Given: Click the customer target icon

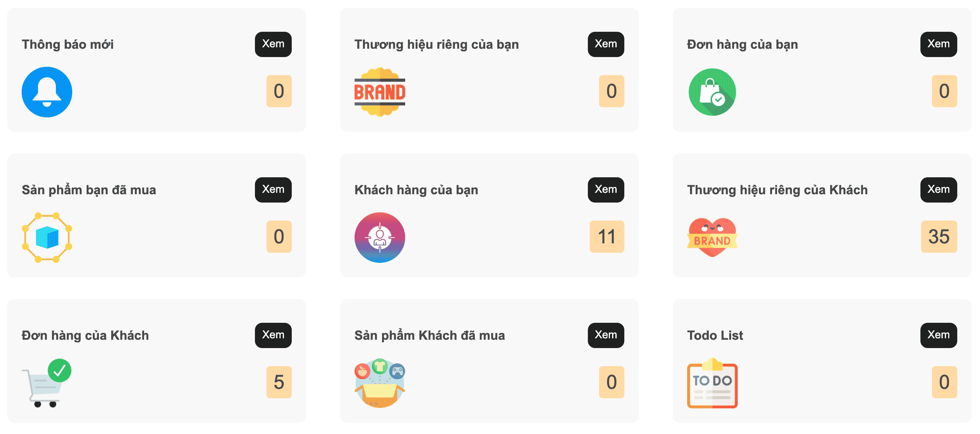Looking at the screenshot, I should click(380, 237).
